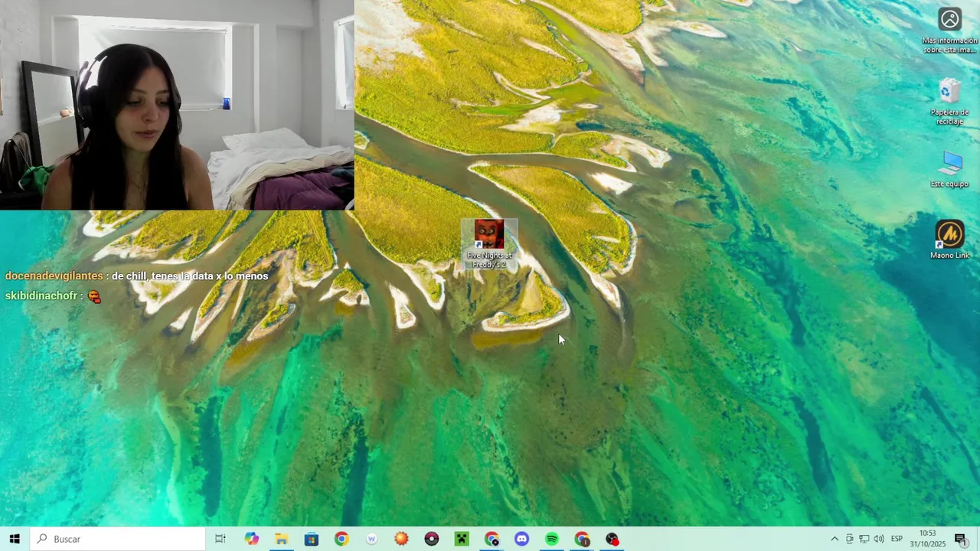Open the recording app with red dot

click(612, 539)
